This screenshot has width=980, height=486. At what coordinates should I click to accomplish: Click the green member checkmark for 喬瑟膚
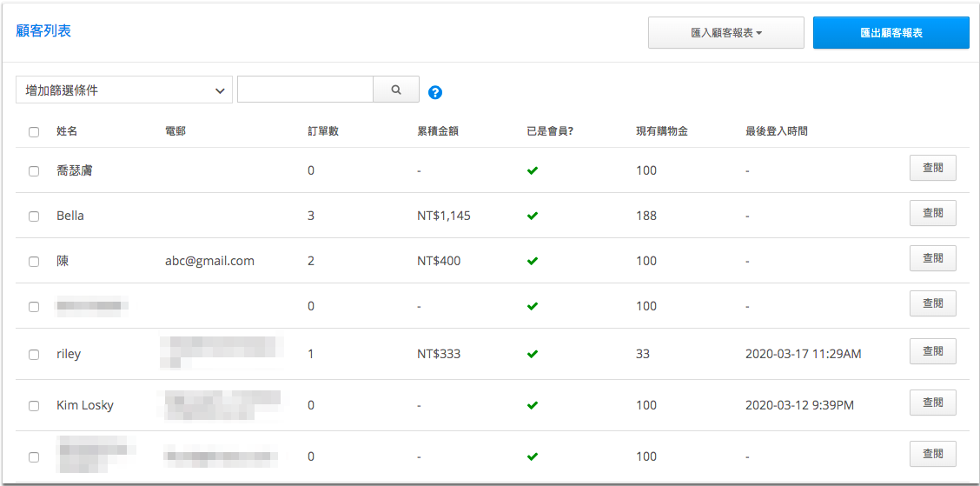coord(533,170)
